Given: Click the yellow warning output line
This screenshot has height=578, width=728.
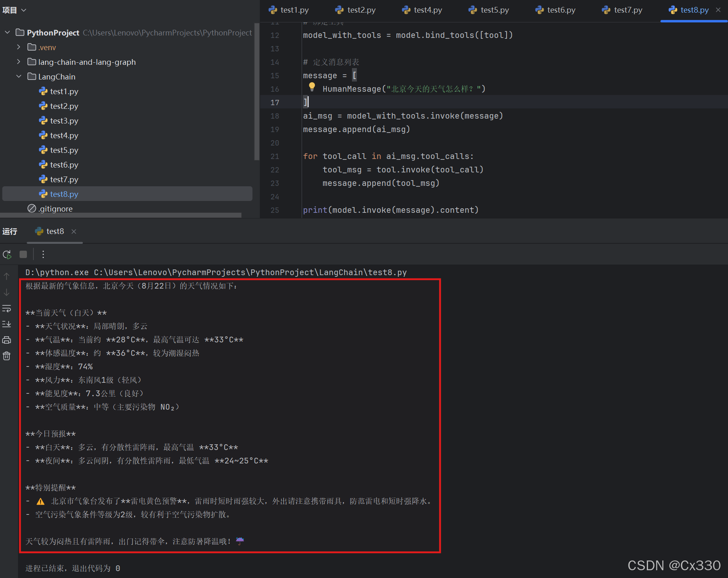Looking at the screenshot, I should [229, 501].
